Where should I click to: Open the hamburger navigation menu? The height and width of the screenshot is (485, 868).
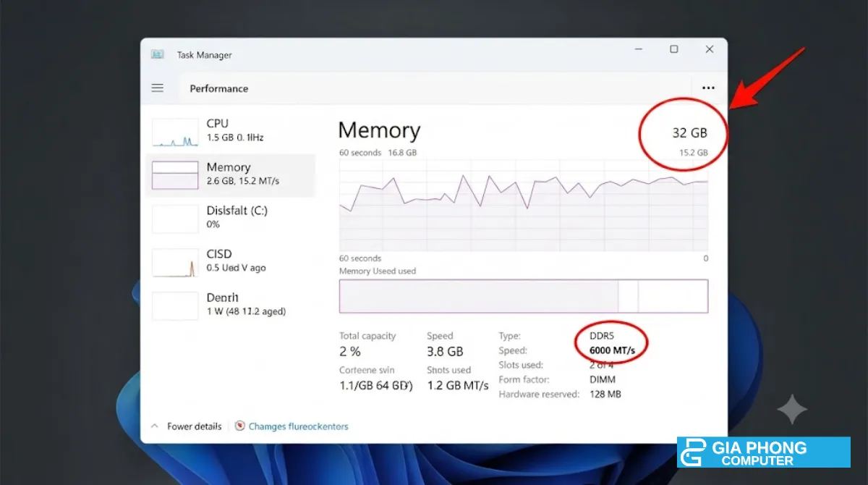point(157,88)
